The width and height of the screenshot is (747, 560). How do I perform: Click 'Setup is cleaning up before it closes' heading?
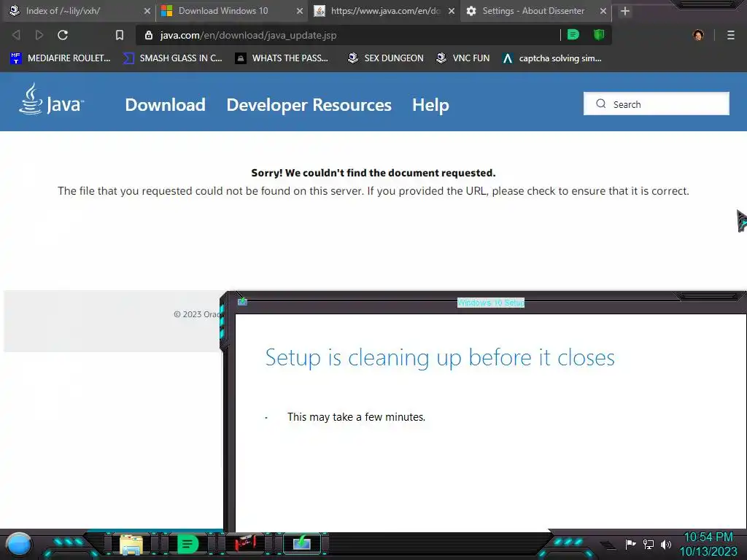440,357
